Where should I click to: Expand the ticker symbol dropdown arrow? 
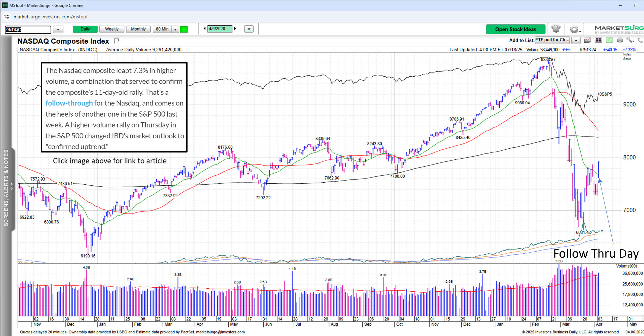[58, 29]
